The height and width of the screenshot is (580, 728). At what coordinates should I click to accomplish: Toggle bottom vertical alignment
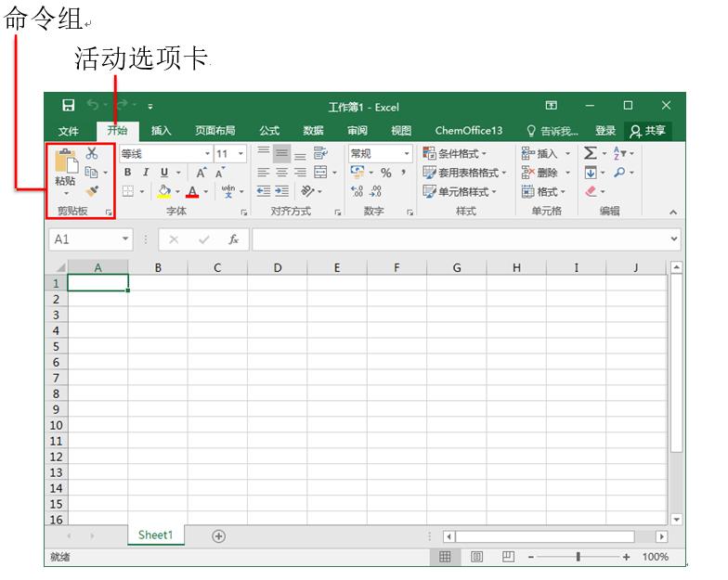pos(301,155)
